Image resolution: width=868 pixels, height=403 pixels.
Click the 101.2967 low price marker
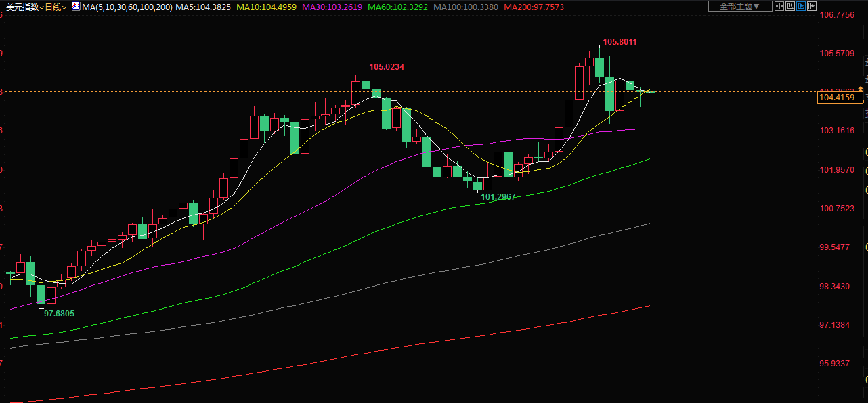tap(498, 196)
